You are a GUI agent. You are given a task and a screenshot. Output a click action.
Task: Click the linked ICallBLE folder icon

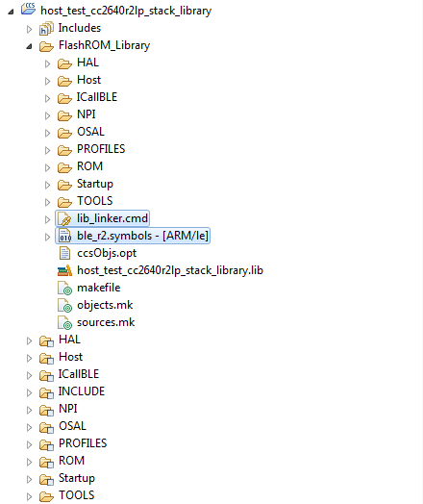46,375
